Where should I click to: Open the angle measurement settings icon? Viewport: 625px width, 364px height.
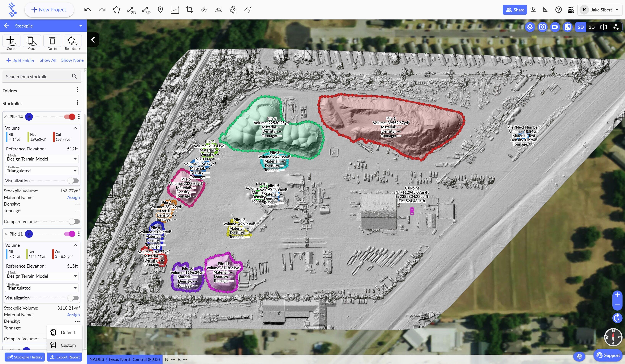[546, 10]
